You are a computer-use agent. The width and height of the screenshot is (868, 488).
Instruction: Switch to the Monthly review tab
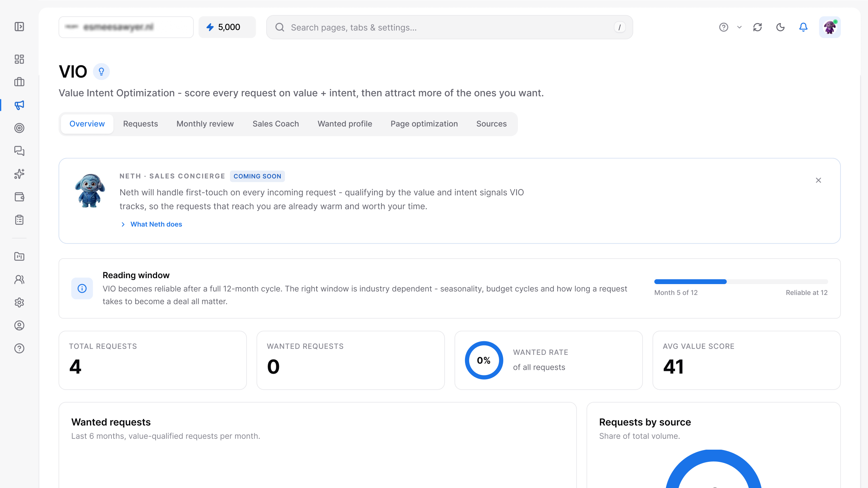pyautogui.click(x=205, y=124)
